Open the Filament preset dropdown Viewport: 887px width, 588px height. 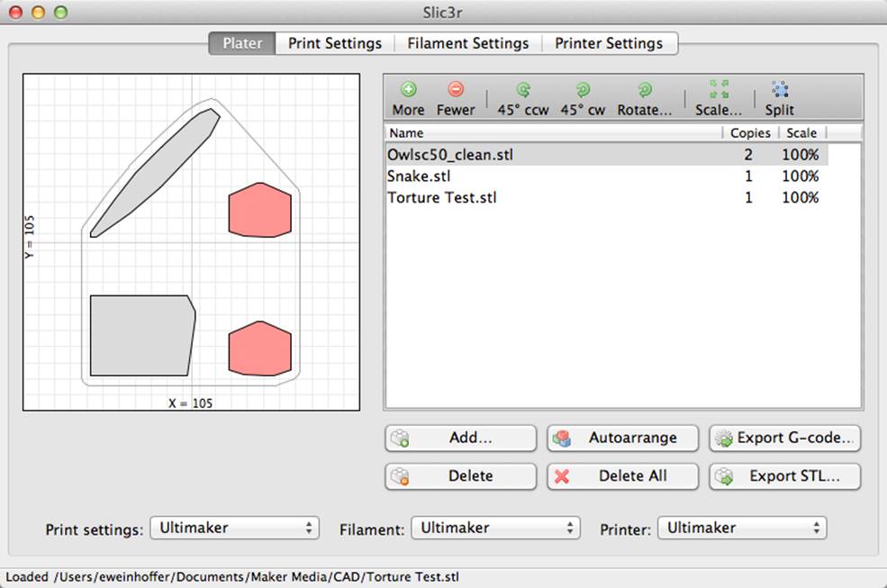pos(495,528)
